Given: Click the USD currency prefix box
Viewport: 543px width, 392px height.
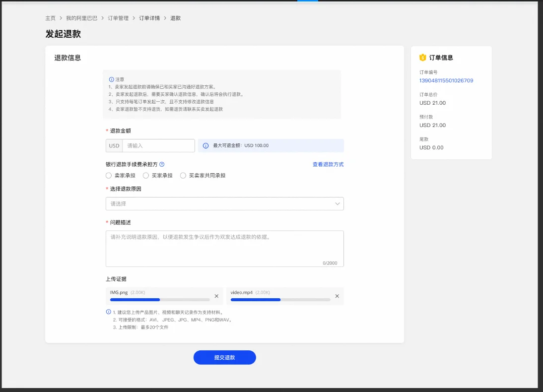Looking at the screenshot, I should tap(114, 146).
